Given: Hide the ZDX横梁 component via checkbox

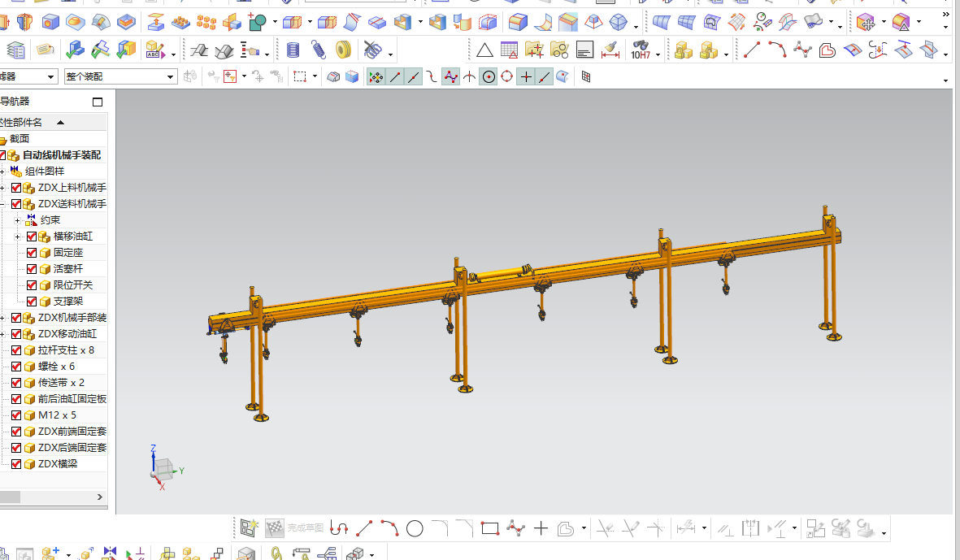Looking at the screenshot, I should tap(16, 464).
